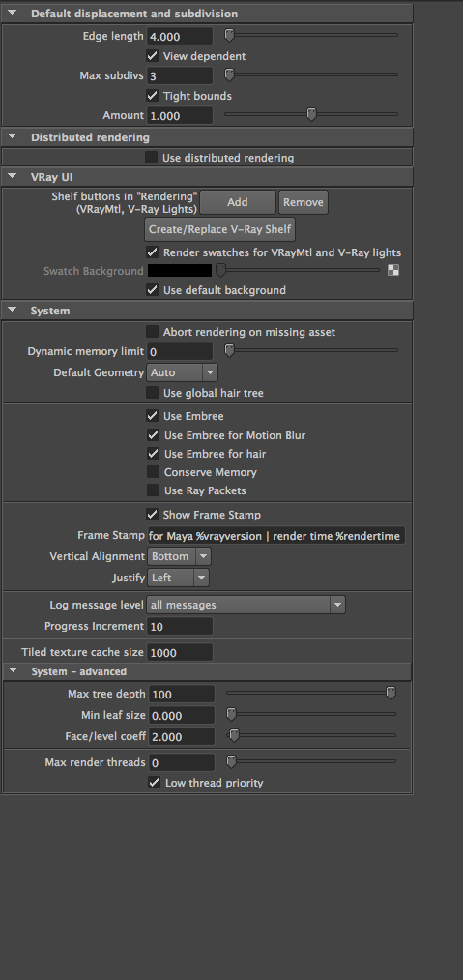The image size is (463, 980).
Task: Click the Frame Stamp text field
Action: (x=275, y=536)
